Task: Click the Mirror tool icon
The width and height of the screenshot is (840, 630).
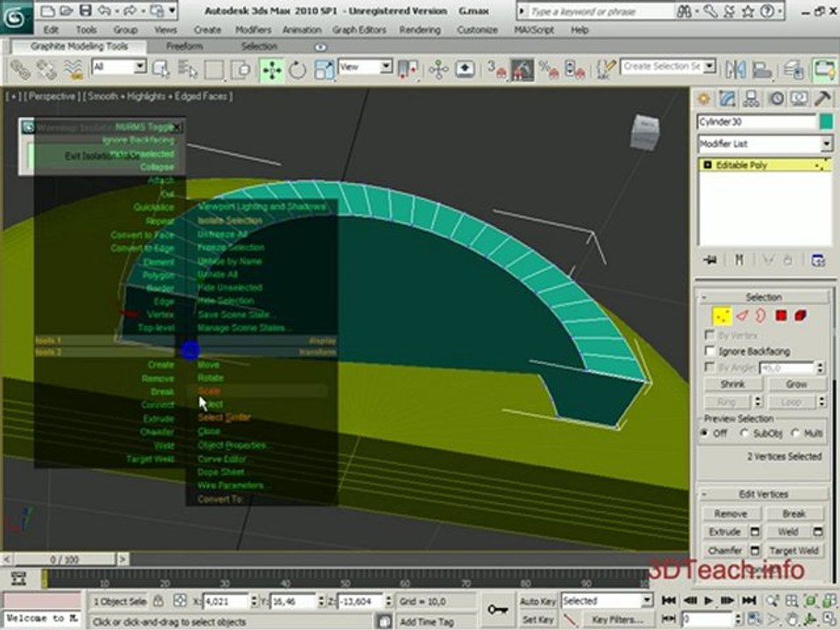Action: pyautogui.click(x=736, y=70)
